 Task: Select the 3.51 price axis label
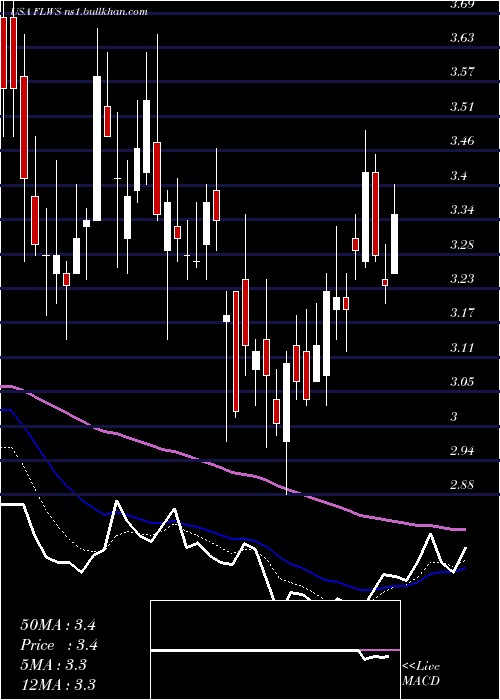462,107
